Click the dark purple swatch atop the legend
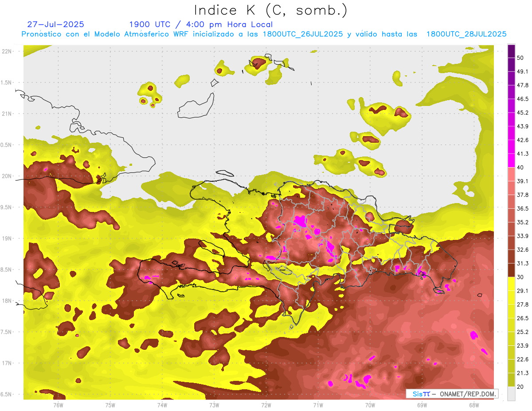This screenshot has width=532, height=411. (x=512, y=51)
